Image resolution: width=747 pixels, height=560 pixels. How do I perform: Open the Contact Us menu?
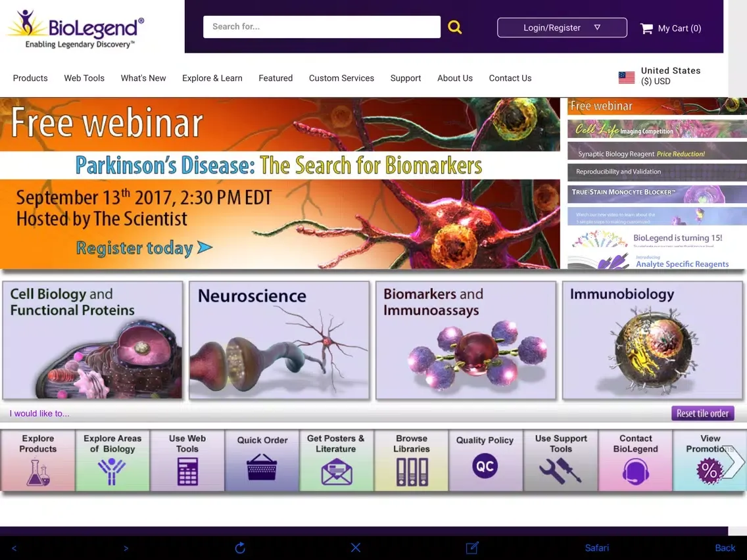click(x=510, y=78)
